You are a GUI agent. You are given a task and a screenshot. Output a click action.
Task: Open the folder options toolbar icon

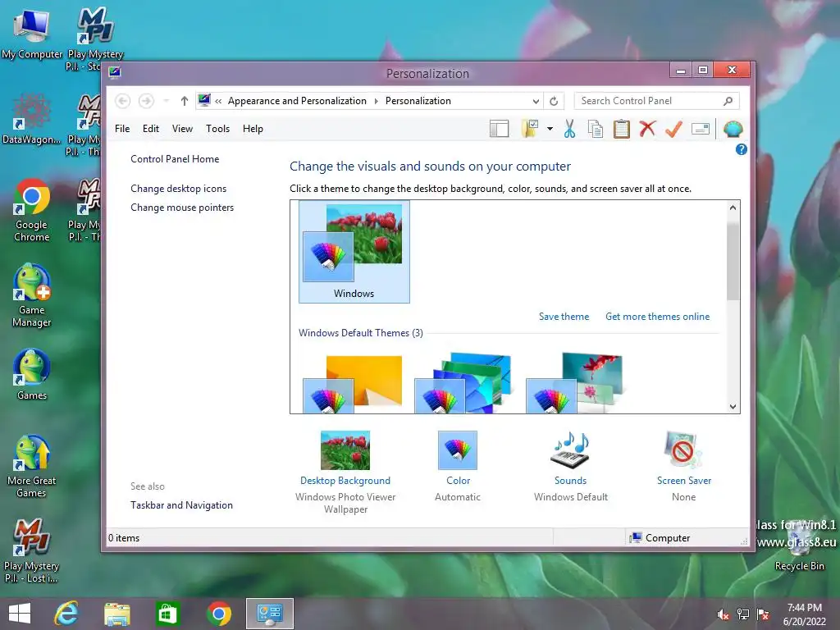[x=530, y=129]
